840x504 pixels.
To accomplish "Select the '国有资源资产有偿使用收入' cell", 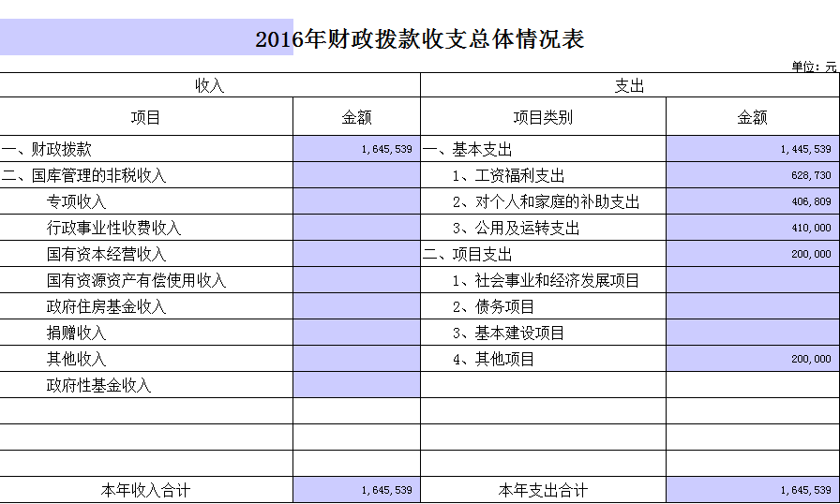I will [x=146, y=280].
